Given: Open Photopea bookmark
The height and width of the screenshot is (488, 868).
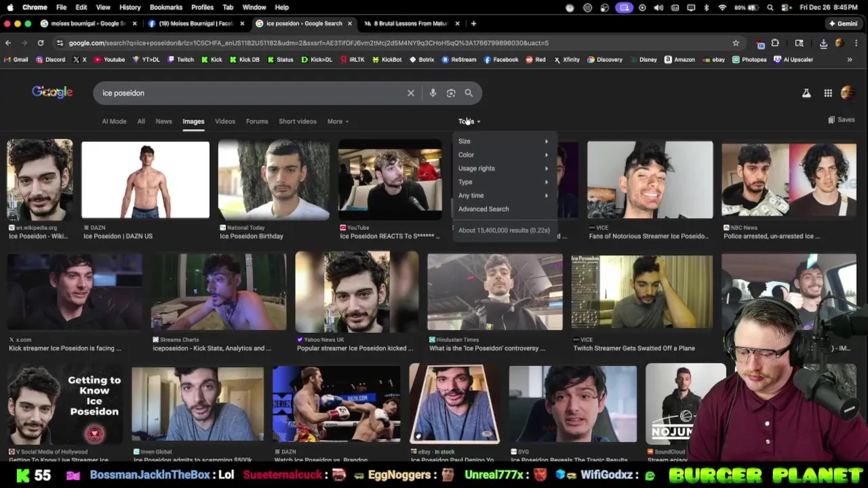Looking at the screenshot, I should (x=749, y=60).
